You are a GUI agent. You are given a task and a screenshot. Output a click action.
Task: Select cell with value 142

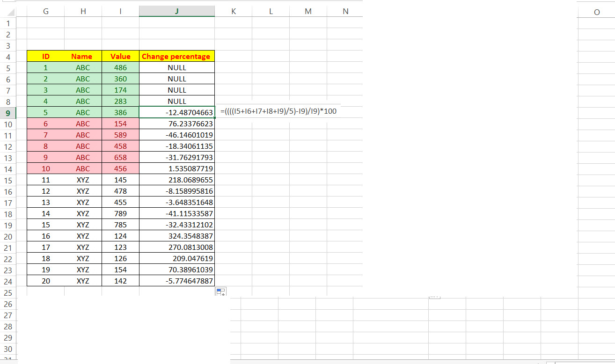coord(120,281)
